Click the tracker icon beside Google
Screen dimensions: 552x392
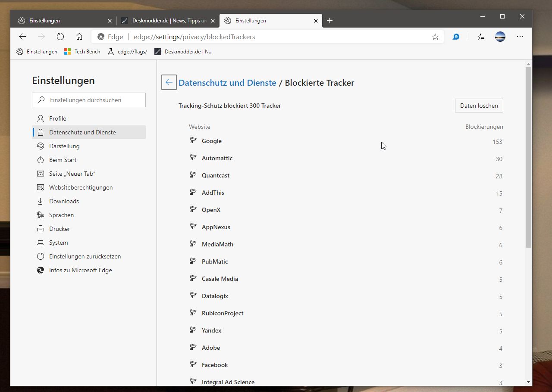click(193, 140)
